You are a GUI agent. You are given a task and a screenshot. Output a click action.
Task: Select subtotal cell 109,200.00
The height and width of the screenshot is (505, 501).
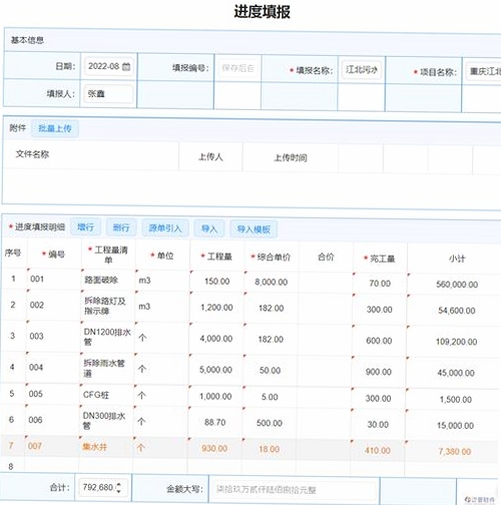coord(456,342)
